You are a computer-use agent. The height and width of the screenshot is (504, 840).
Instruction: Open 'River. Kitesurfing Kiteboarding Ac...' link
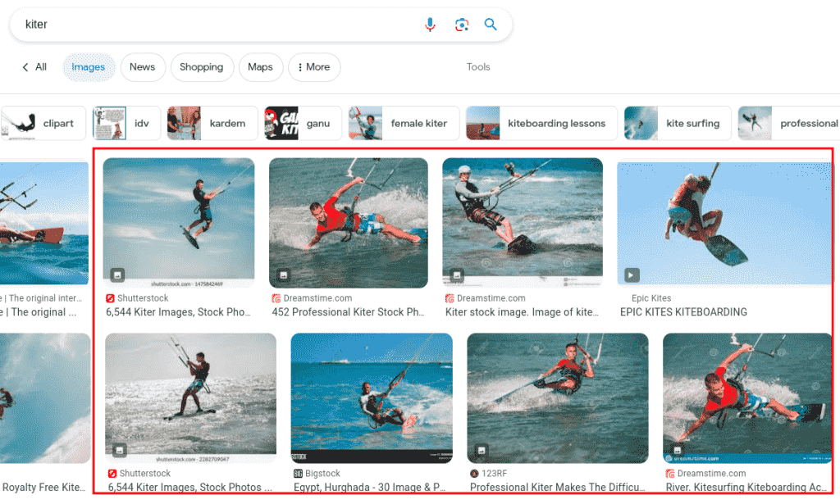coord(746,488)
